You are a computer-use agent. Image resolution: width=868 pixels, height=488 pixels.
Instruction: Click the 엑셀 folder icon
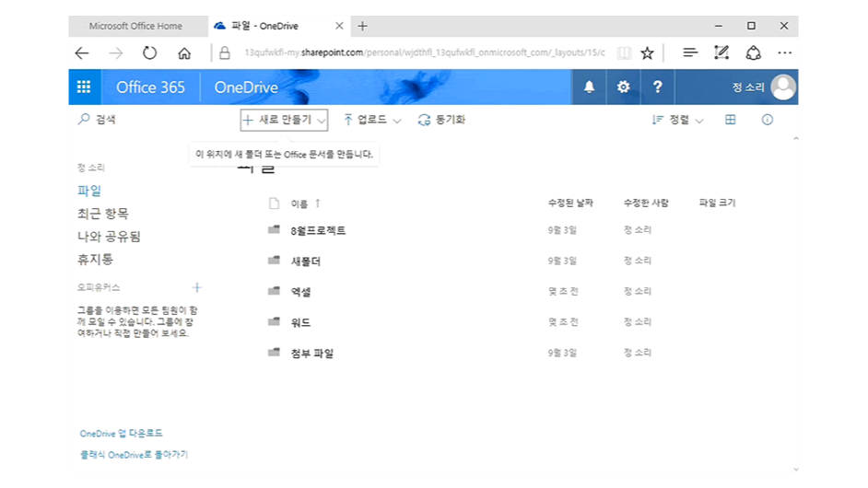(x=274, y=291)
